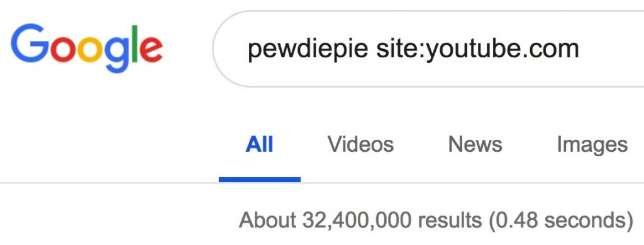
Task: Click the yellow letter o in the Google logo
Action: (x=89, y=50)
